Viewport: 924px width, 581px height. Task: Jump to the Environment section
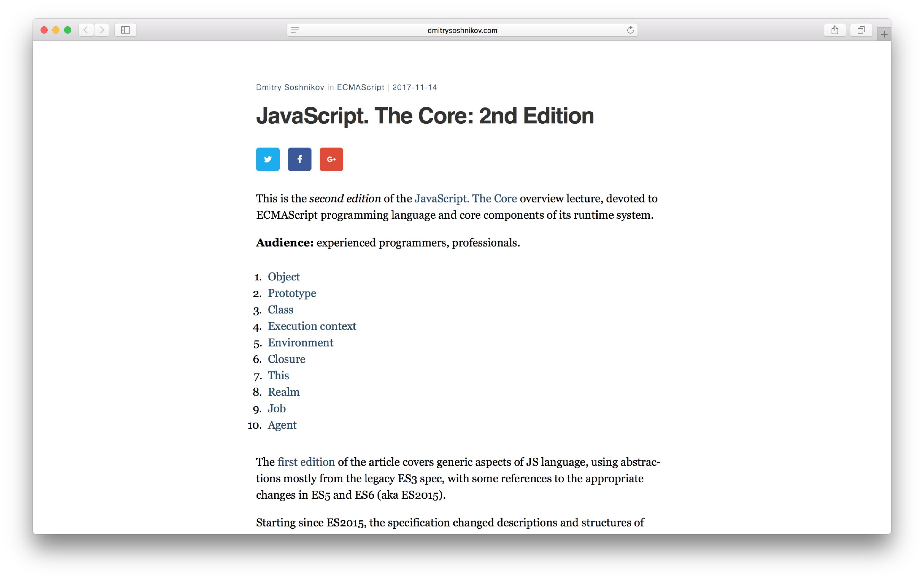pos(300,343)
